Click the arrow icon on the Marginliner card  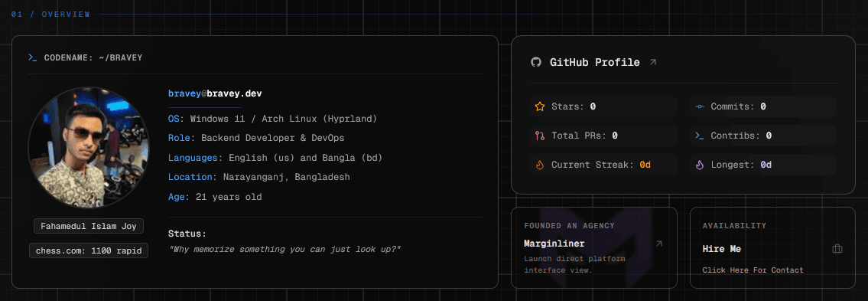pyautogui.click(x=658, y=244)
